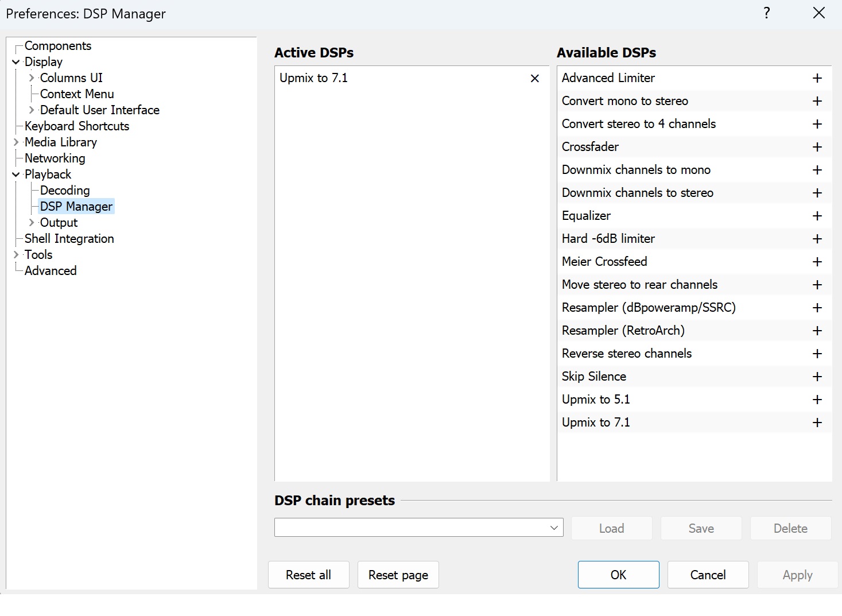Add Meier Crossfeed via its plus icon

(817, 262)
